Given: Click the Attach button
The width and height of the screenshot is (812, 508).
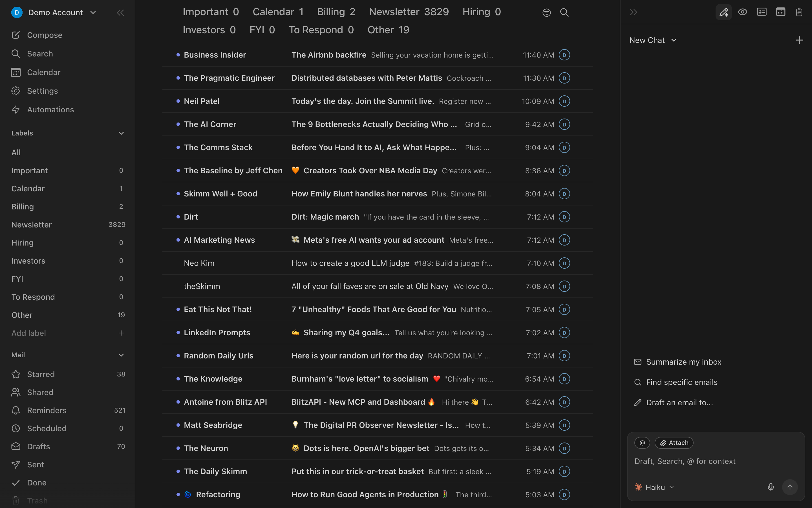Looking at the screenshot, I should pyautogui.click(x=674, y=443).
